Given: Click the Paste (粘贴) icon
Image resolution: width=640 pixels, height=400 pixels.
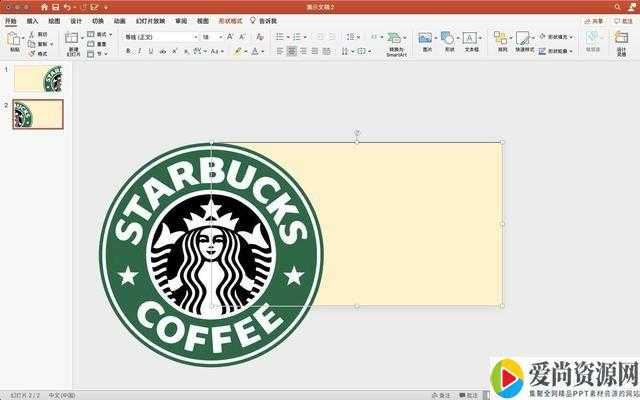Looking at the screenshot, I should point(13,39).
